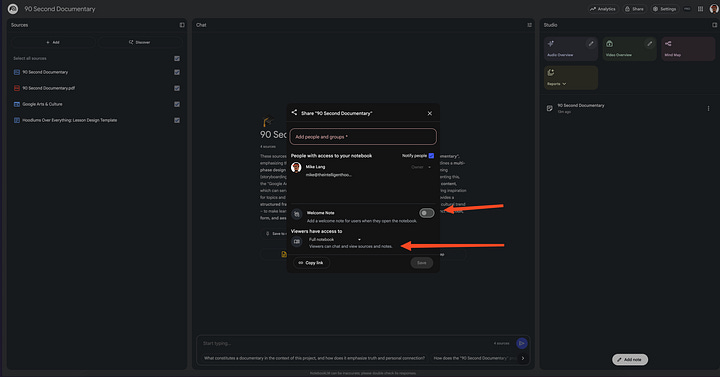Click the Discover sources button
The height and width of the screenshot is (377, 720).
[x=140, y=42]
